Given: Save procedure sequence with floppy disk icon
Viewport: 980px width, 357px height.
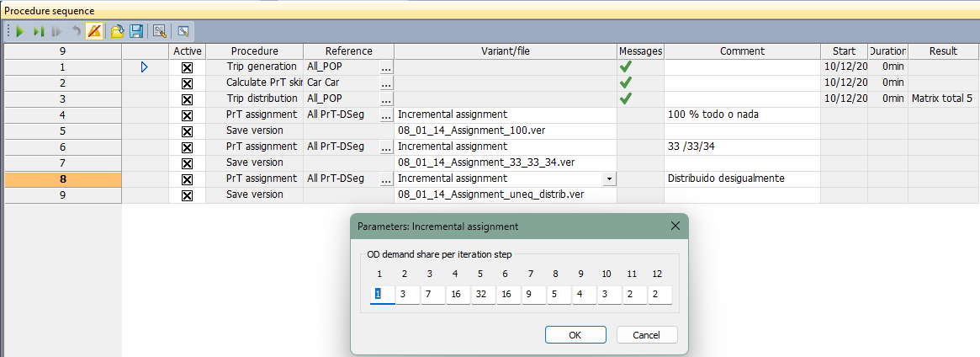Looking at the screenshot, I should point(136,31).
